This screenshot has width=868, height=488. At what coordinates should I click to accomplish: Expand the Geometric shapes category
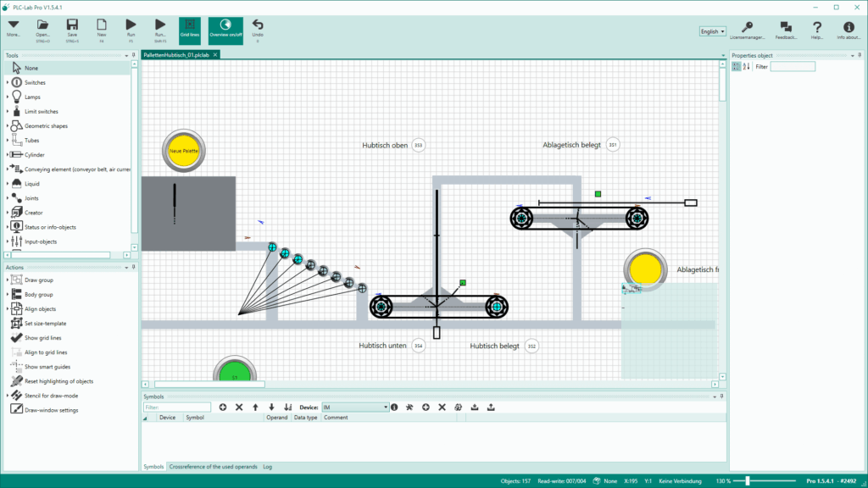[8, 125]
